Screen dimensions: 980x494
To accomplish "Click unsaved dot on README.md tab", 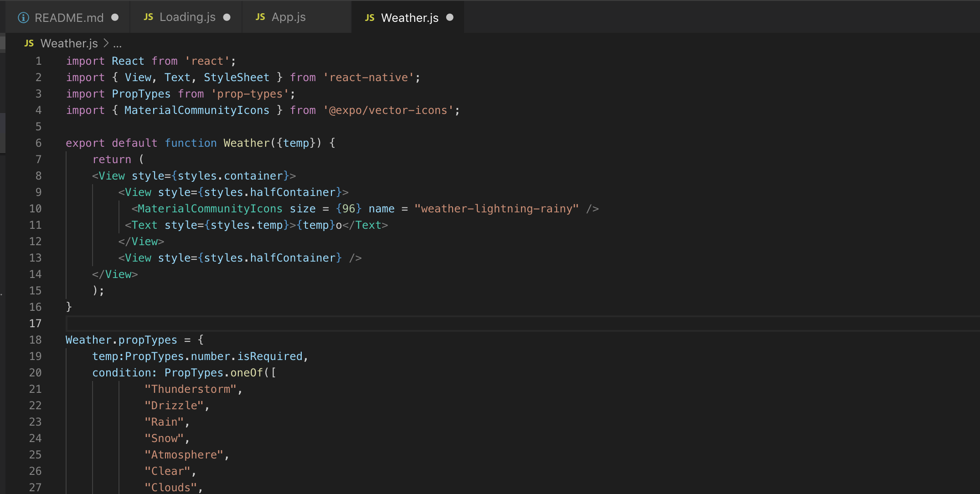I will click(x=115, y=17).
